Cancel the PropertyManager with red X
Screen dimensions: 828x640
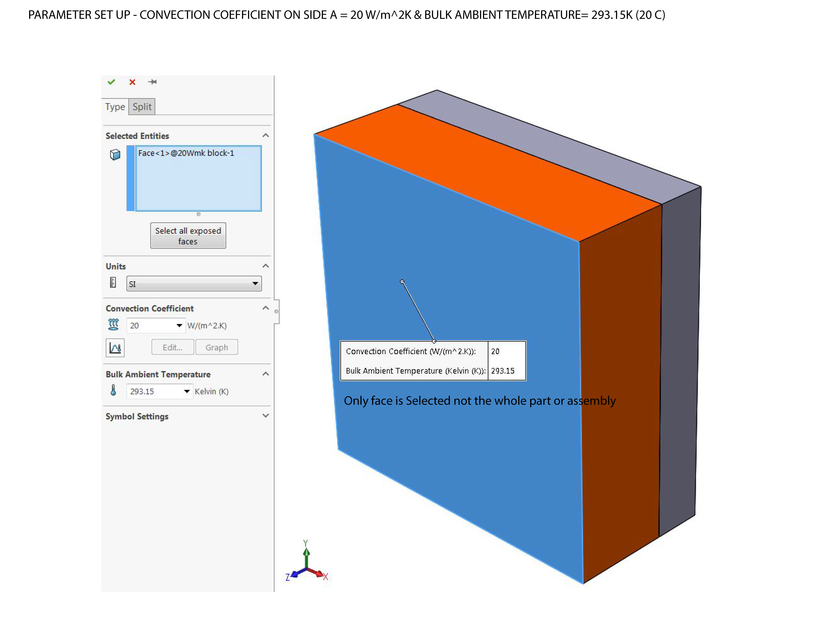point(131,82)
